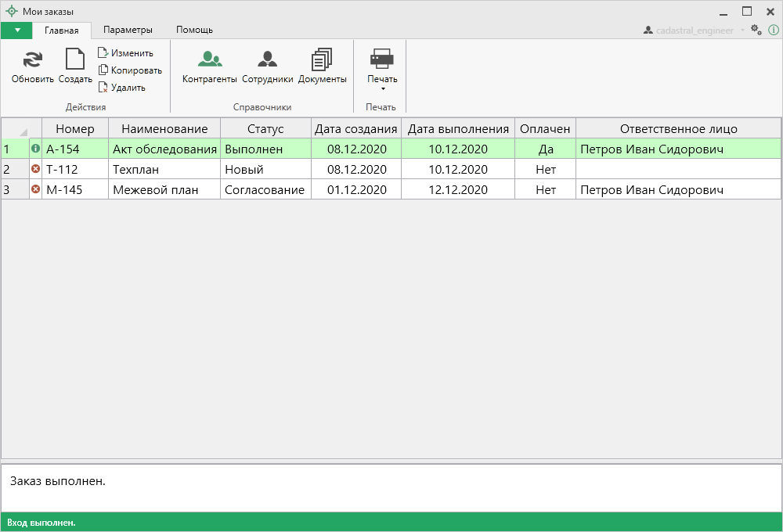Click Удалить to delete the order
Image resolution: width=783 pixels, height=532 pixels.
[x=121, y=88]
